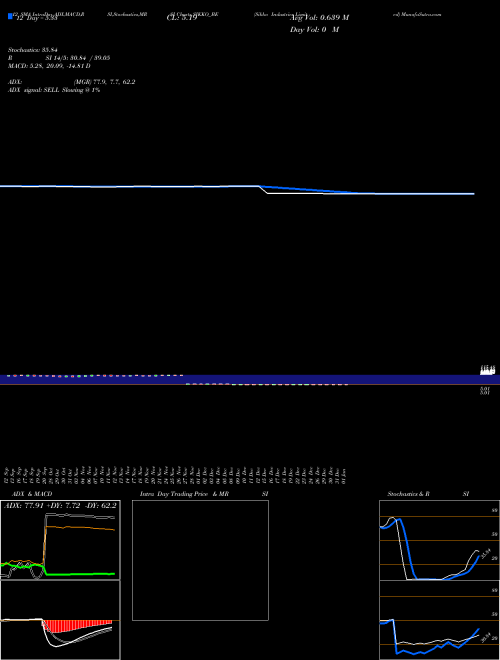Click the 'Intra Day Trading Price & MR' title
The height and width of the screenshot is (660, 500).
click(185, 494)
